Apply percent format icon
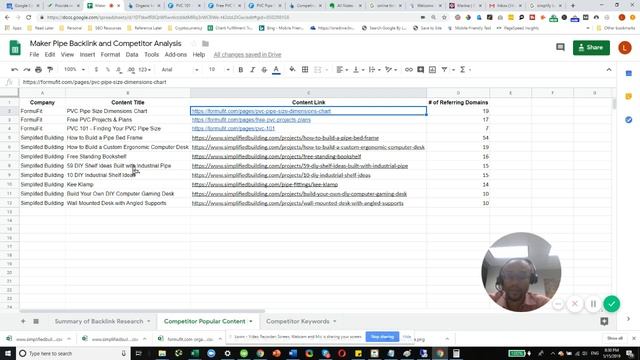This screenshot has height=360, width=640. click(108, 70)
